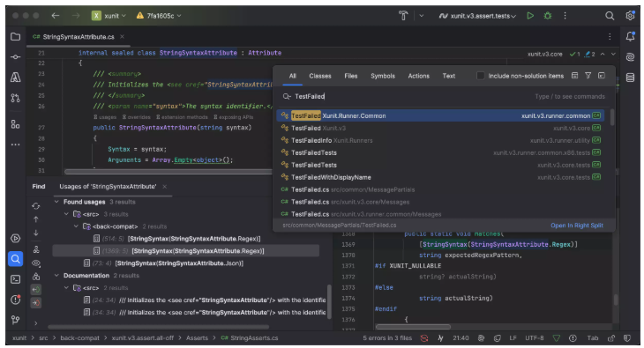Open IDE settings gear icon
Screen dimensions: 644x348
pyautogui.click(x=630, y=16)
